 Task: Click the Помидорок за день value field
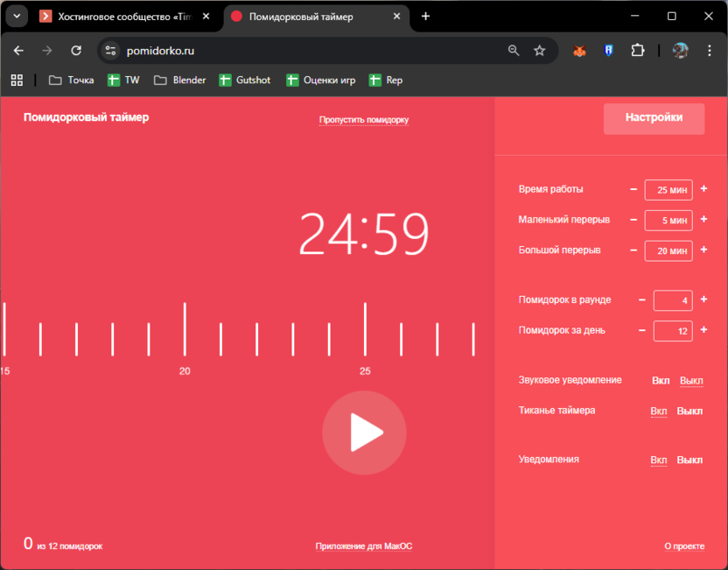(673, 331)
